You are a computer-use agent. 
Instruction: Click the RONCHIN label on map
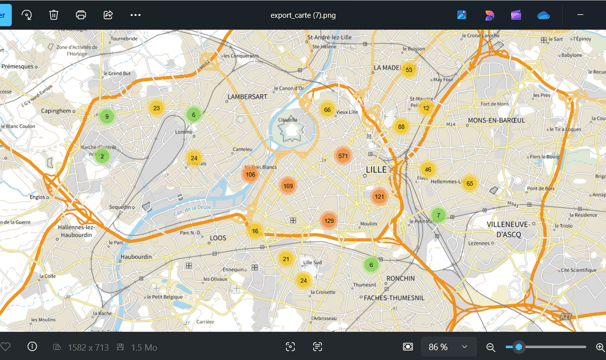(400, 278)
